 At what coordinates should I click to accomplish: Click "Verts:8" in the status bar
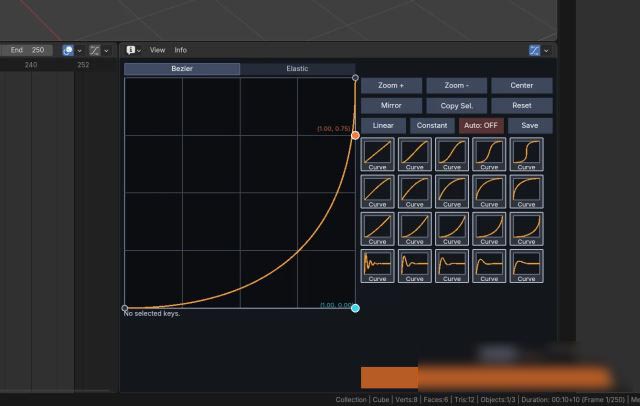point(406,399)
